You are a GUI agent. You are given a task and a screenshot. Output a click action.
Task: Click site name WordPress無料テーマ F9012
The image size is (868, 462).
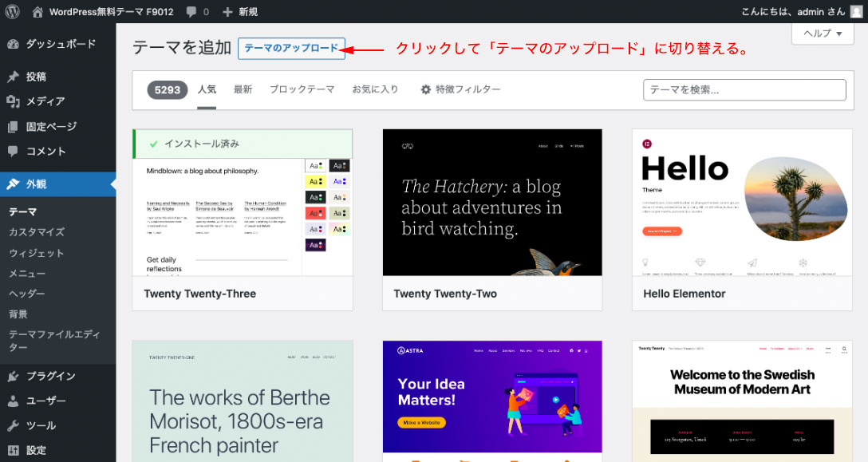tap(111, 12)
